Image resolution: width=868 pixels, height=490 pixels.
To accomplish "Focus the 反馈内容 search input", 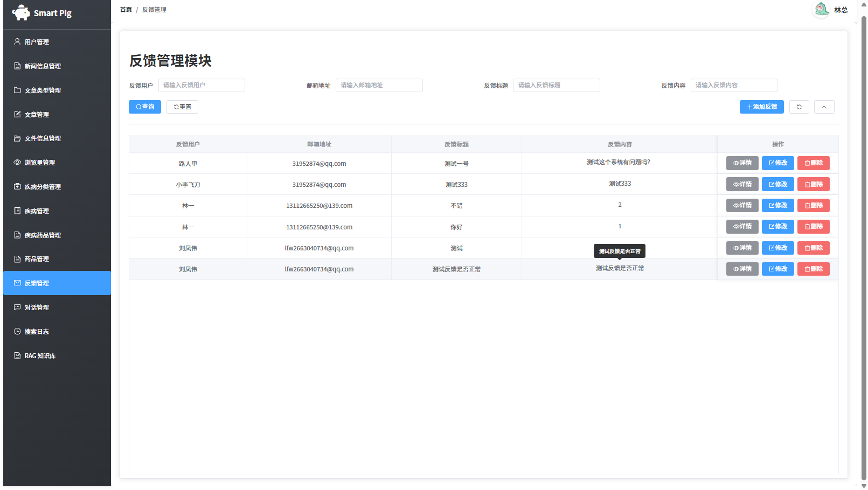I will (x=734, y=85).
